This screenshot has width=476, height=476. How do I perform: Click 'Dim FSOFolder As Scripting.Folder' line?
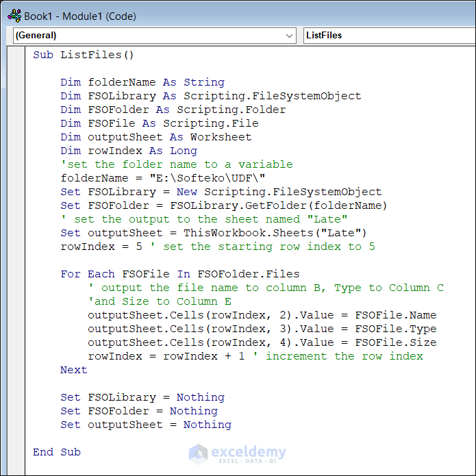[173, 110]
